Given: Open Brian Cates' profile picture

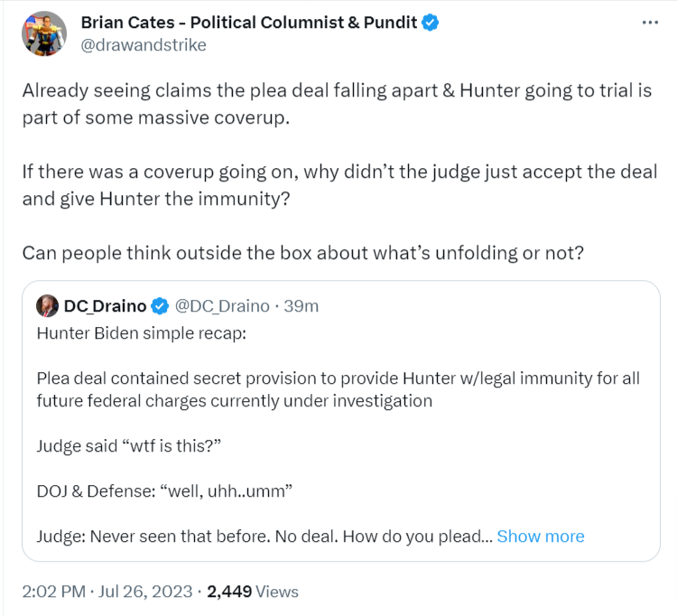Looking at the screenshot, I should (x=44, y=33).
